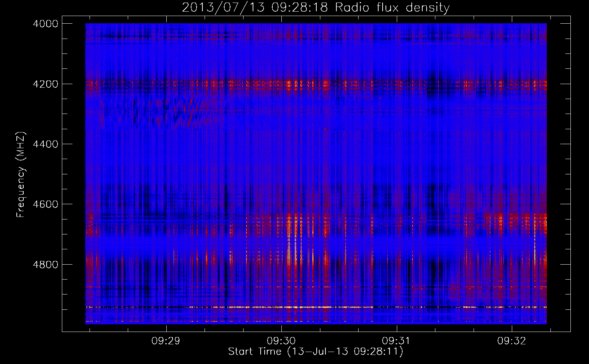Click the 'Frequency (MHZ)' axis title

(21, 175)
